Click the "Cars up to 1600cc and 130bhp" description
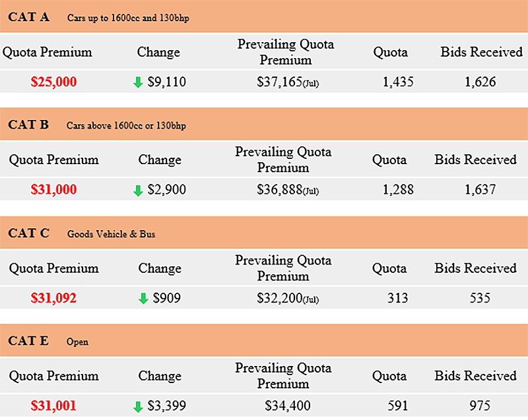The width and height of the screenshot is (528, 420). 128,18
